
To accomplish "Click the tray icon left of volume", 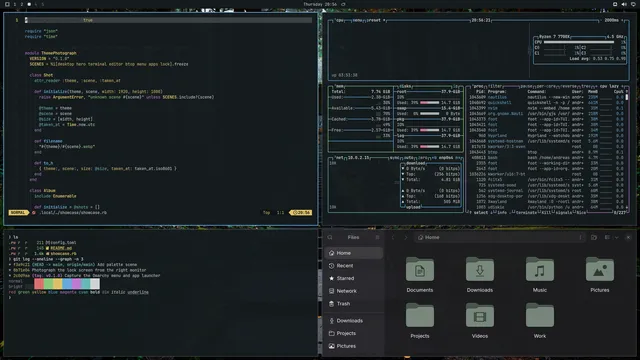I will [615, 4].
